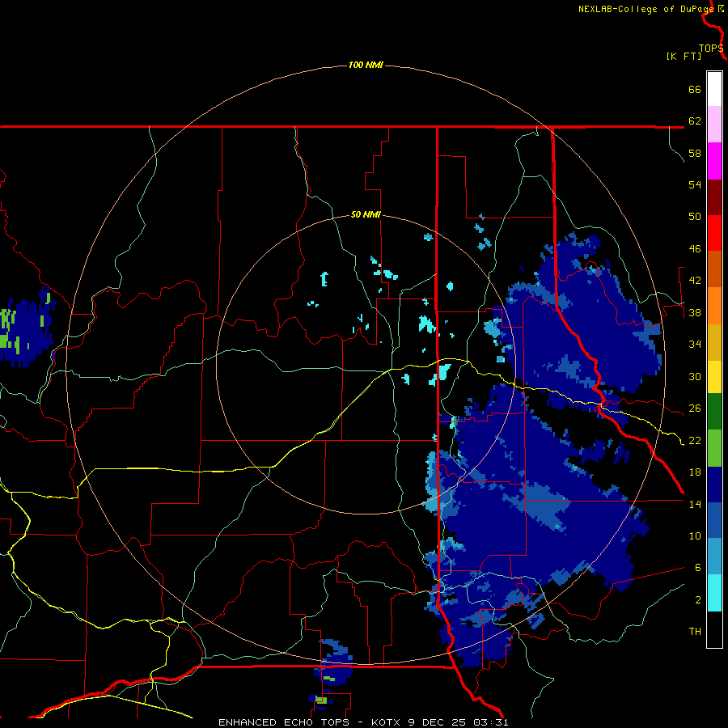This screenshot has width=728, height=728.
Task: Click the legend value '6'
Action: 697,568
